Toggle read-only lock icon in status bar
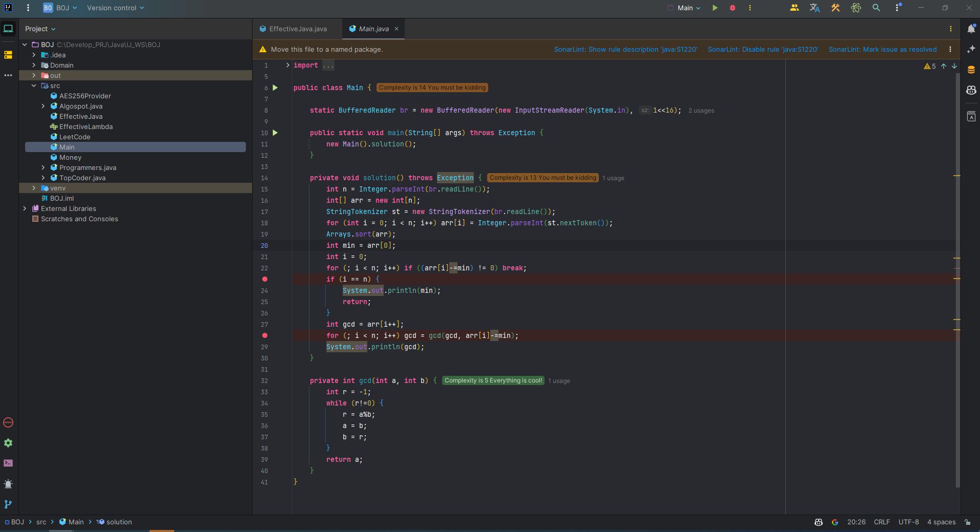This screenshot has width=980, height=532. tap(968, 522)
